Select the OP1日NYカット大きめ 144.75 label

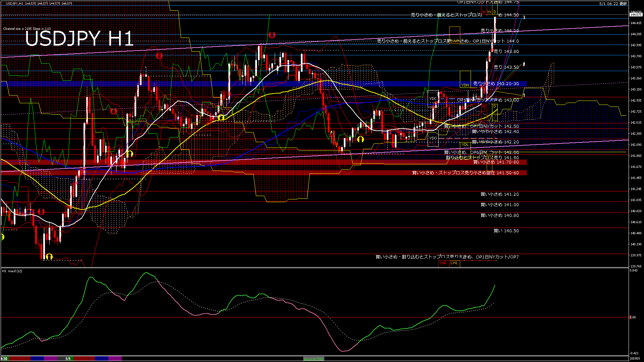point(488,2)
